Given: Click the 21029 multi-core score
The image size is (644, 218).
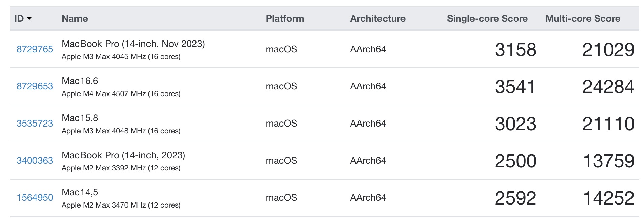Looking at the screenshot, I should pyautogui.click(x=608, y=50).
